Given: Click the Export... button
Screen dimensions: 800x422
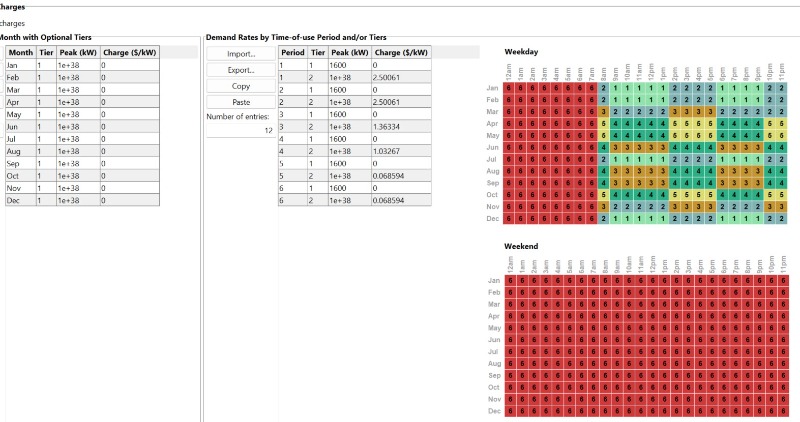Looking at the screenshot, I should coord(240,70).
